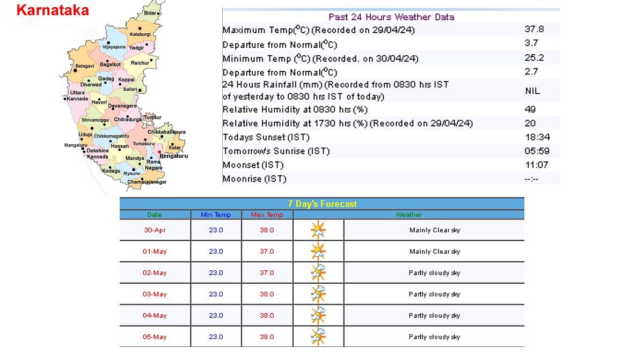Click Chikkaballapura on the map
Viewport: 644px width, 362px height.
pyautogui.click(x=166, y=132)
